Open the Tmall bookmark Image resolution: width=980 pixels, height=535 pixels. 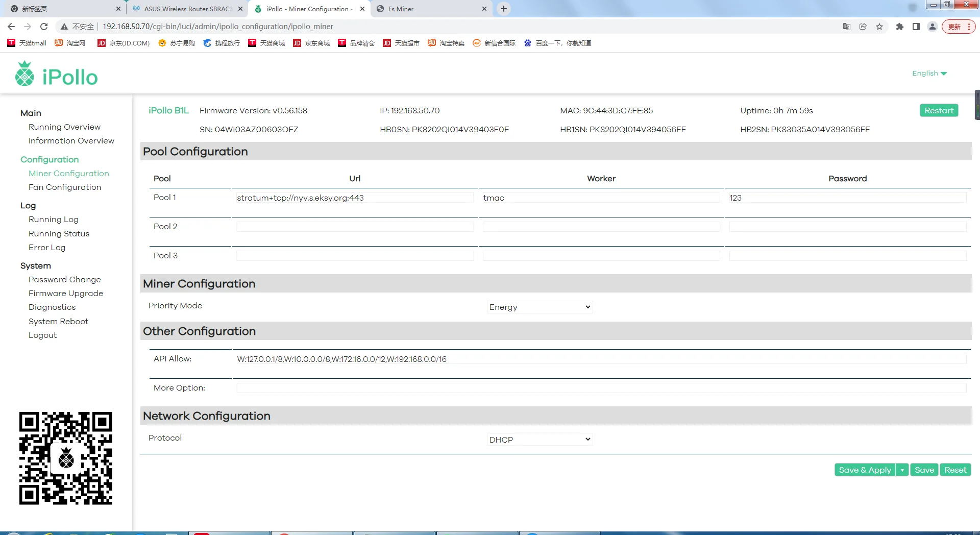pyautogui.click(x=27, y=43)
